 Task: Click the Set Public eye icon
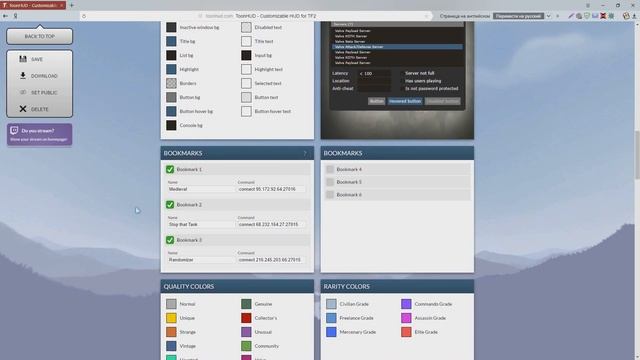pos(23,92)
